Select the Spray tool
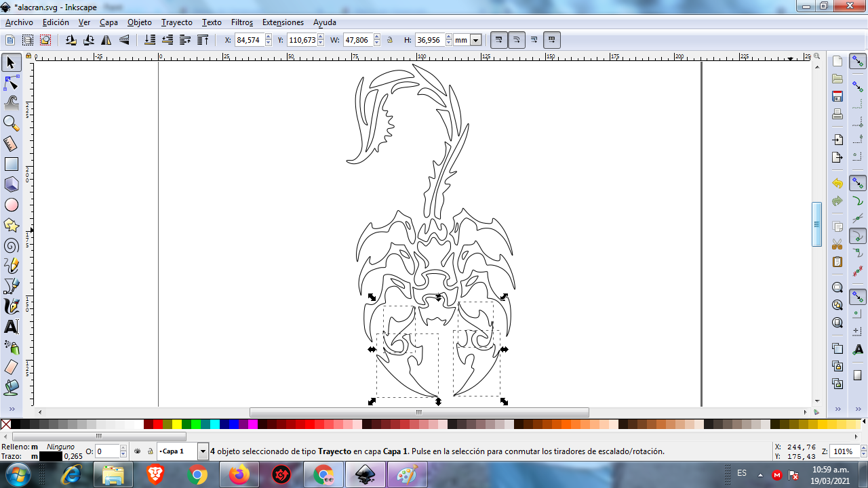868x488 pixels. coord(11,347)
